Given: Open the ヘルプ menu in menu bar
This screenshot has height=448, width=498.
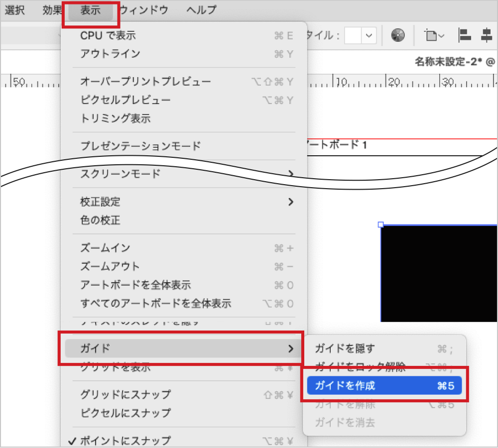Looking at the screenshot, I should [x=201, y=10].
